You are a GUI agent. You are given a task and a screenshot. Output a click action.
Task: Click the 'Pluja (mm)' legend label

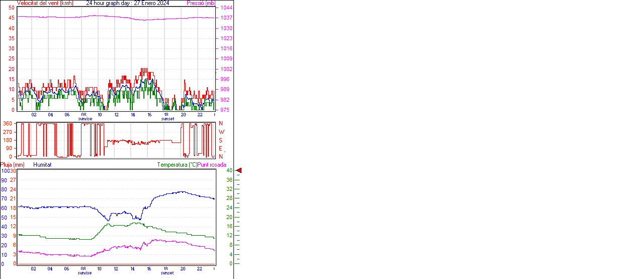tap(13, 165)
